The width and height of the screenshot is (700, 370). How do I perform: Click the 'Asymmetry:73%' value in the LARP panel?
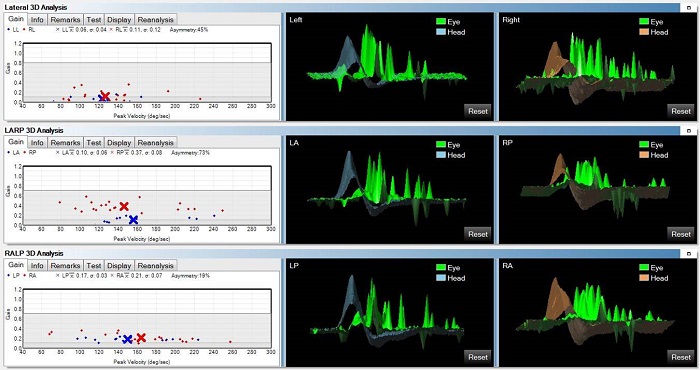coord(190,153)
